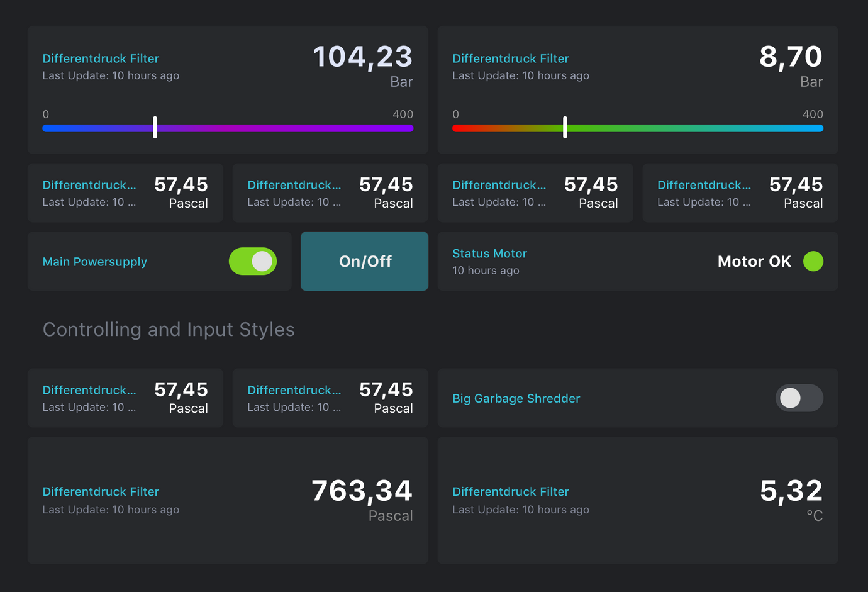The height and width of the screenshot is (592, 868).
Task: Select the 5,32 °C temperature card
Action: [637, 500]
